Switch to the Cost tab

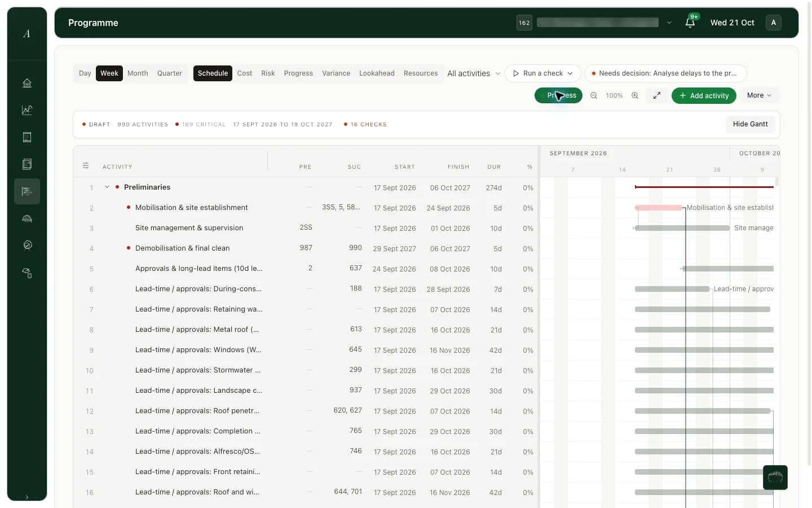(245, 73)
